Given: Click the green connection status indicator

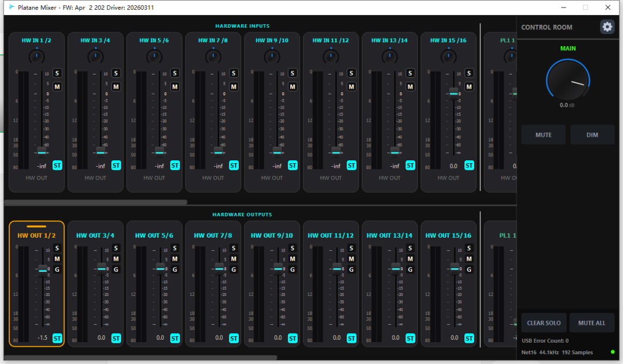Looking at the screenshot, I should pyautogui.click(x=613, y=352).
